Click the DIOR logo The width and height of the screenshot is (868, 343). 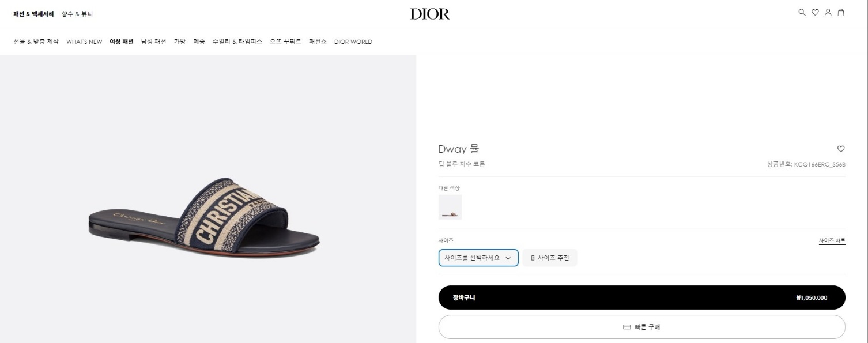[430, 14]
